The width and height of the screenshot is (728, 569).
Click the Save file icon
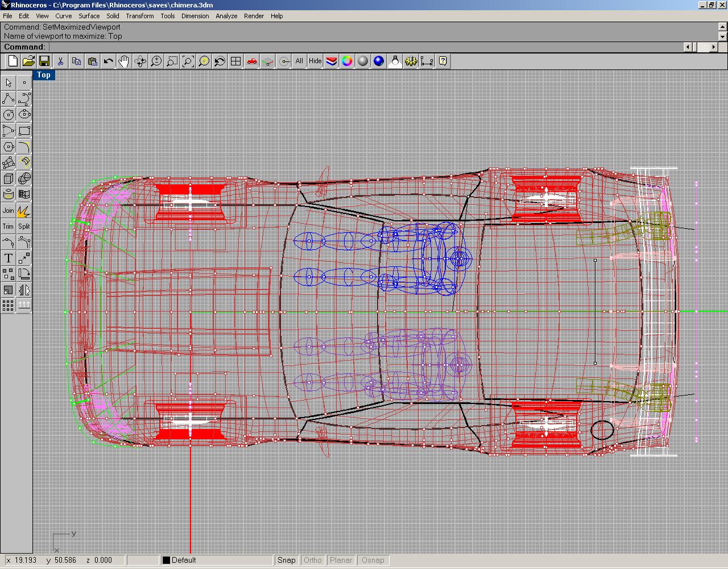[x=44, y=61]
